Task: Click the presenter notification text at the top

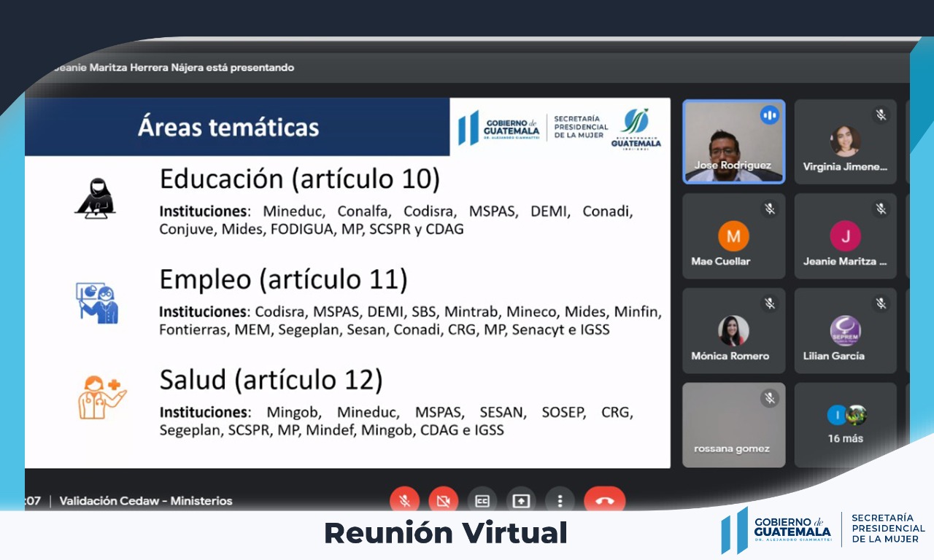Action: coord(171,67)
